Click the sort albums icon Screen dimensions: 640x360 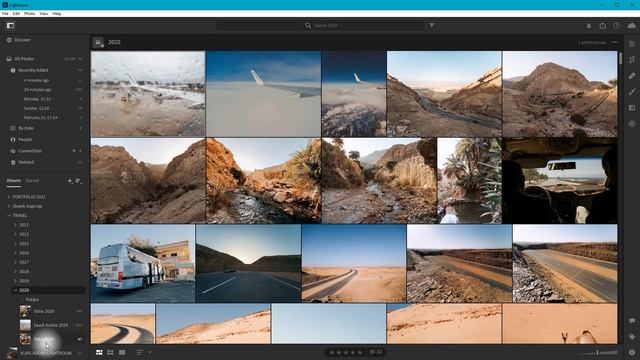coord(78,180)
